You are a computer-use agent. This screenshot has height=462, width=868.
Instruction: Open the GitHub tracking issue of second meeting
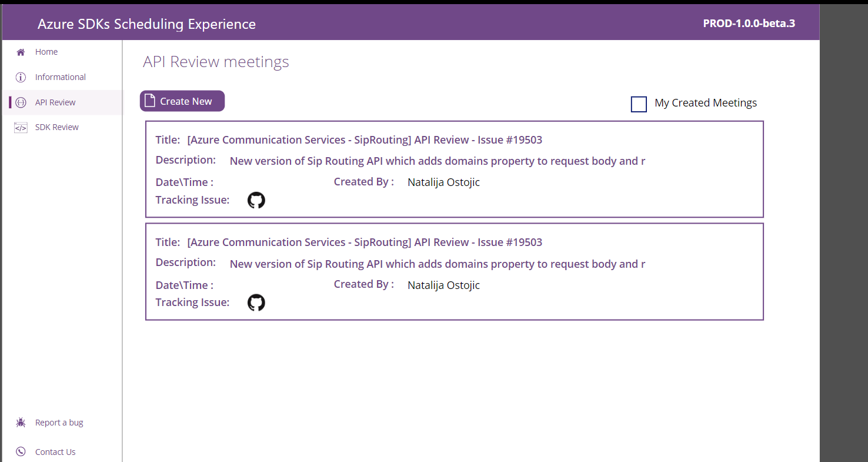(x=256, y=303)
